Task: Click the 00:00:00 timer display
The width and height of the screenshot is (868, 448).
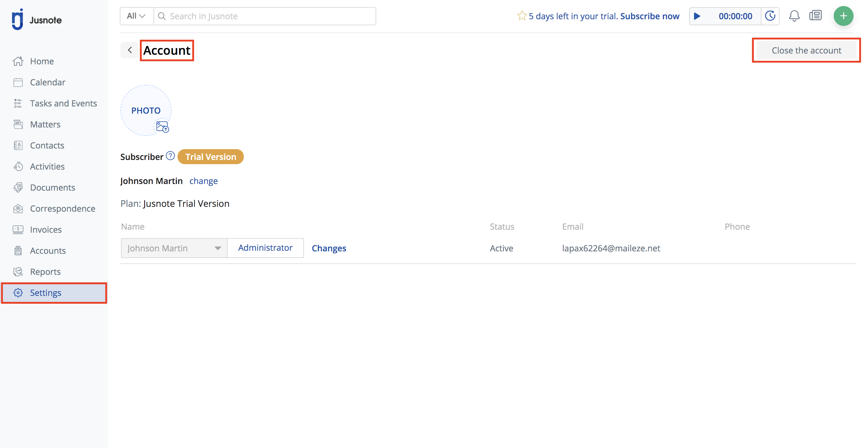Action: click(735, 16)
